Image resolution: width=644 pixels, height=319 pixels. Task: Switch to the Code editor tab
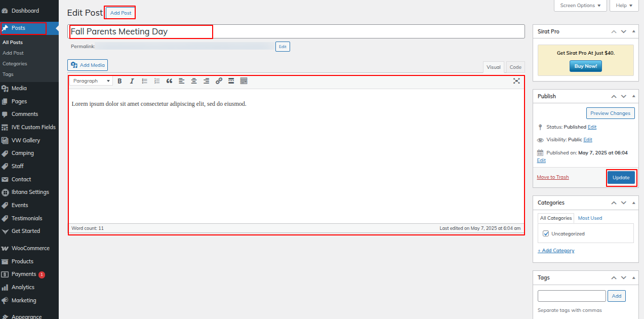[515, 67]
